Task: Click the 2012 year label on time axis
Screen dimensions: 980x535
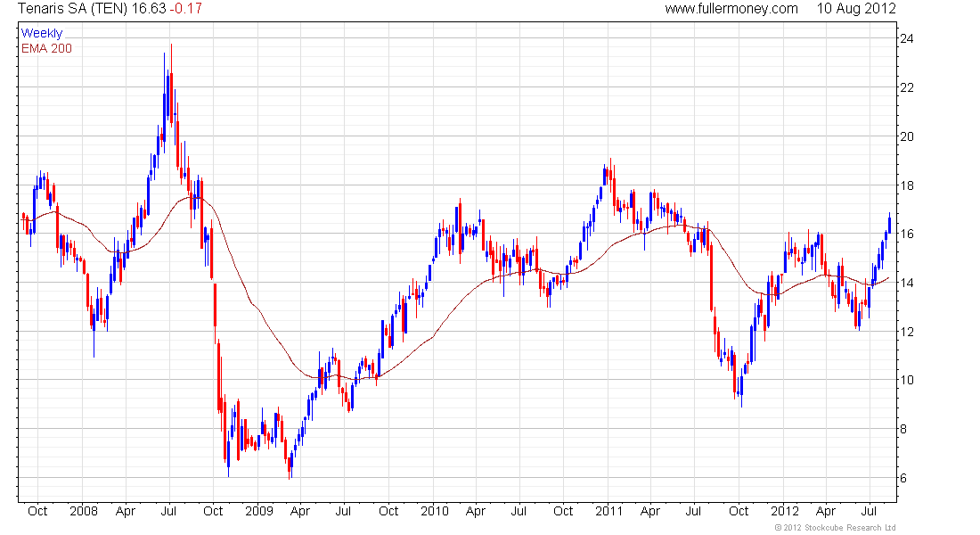Action: point(784,511)
